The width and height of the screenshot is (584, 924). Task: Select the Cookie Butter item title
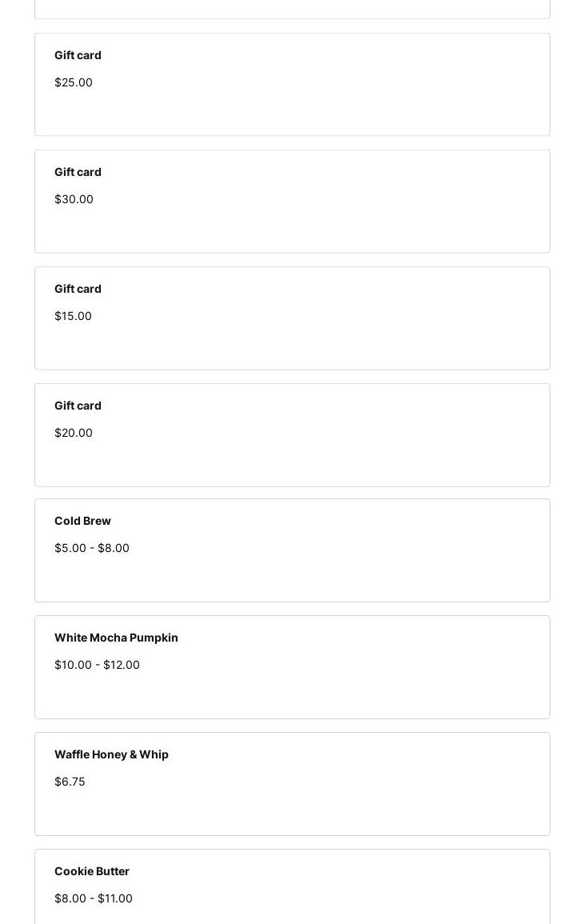pos(92,871)
